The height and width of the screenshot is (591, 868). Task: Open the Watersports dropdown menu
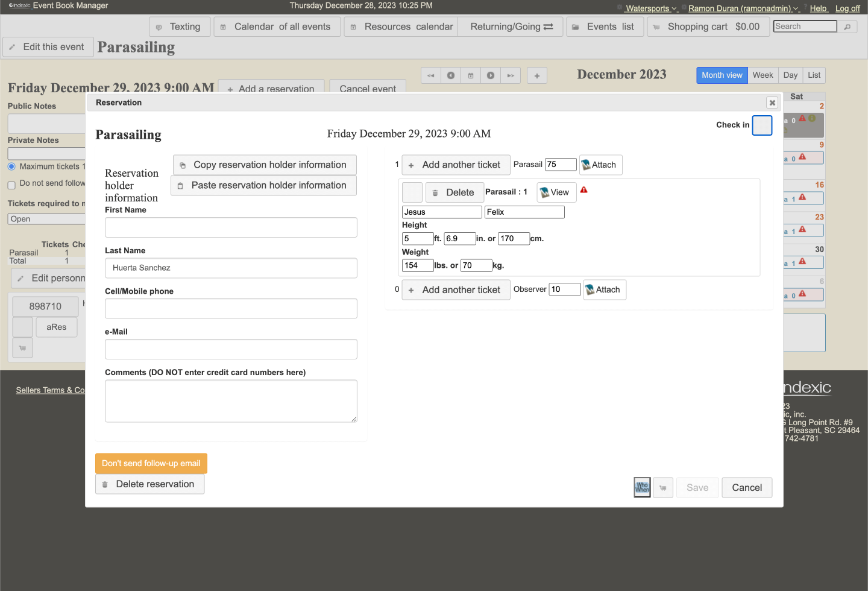[x=650, y=8]
